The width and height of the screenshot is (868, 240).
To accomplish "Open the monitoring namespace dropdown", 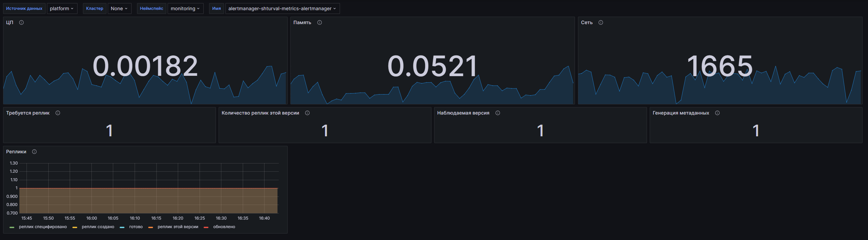I will 185,8.
